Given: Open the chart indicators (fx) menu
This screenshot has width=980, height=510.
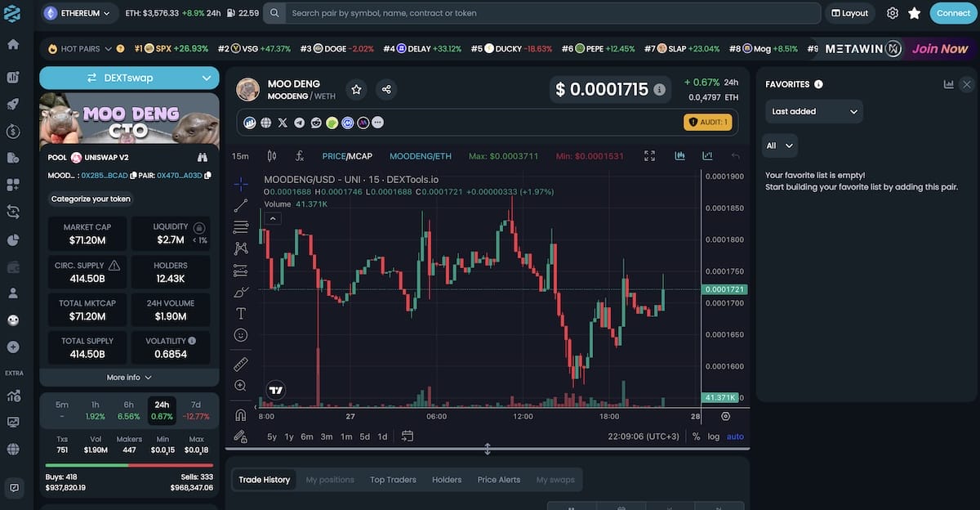Looking at the screenshot, I should click(300, 156).
